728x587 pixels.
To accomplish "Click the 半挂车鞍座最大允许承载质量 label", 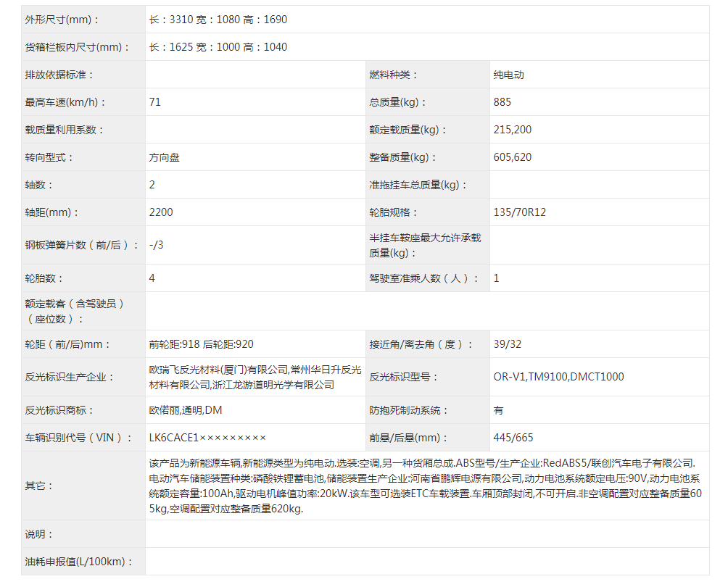I will coord(425,245).
